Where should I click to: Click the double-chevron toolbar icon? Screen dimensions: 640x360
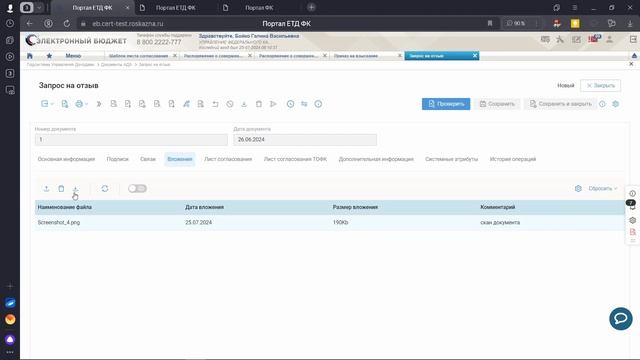coord(99,104)
